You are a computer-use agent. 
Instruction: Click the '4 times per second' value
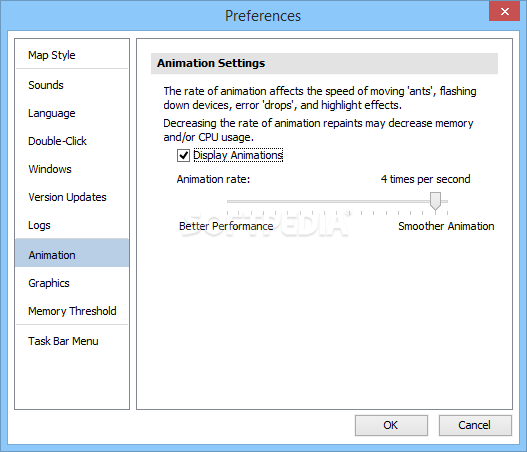[425, 179]
